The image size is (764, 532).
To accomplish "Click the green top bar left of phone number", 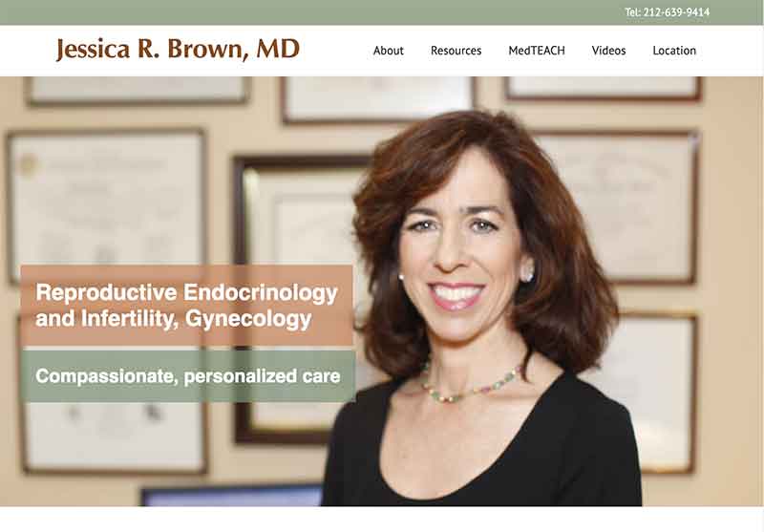I will (x=312, y=12).
